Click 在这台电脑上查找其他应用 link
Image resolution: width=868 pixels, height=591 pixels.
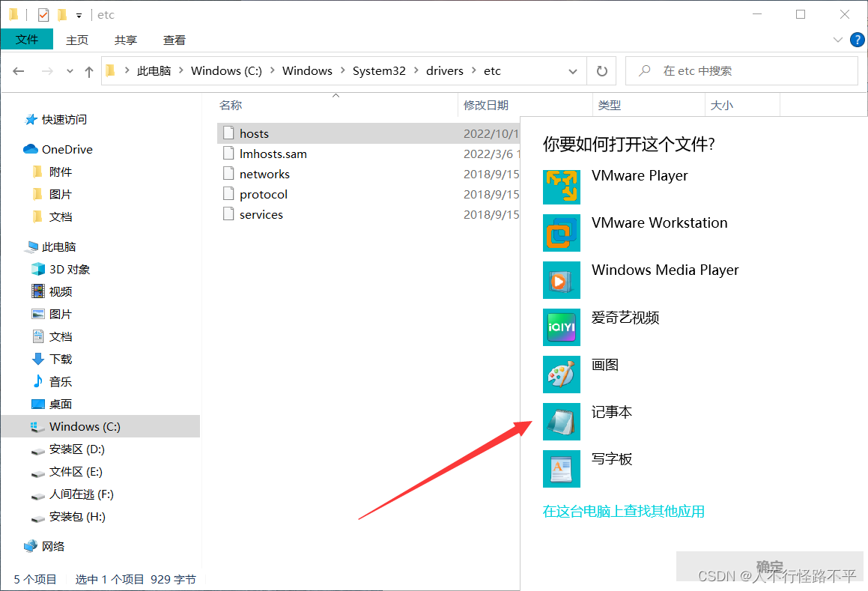pyautogui.click(x=623, y=512)
